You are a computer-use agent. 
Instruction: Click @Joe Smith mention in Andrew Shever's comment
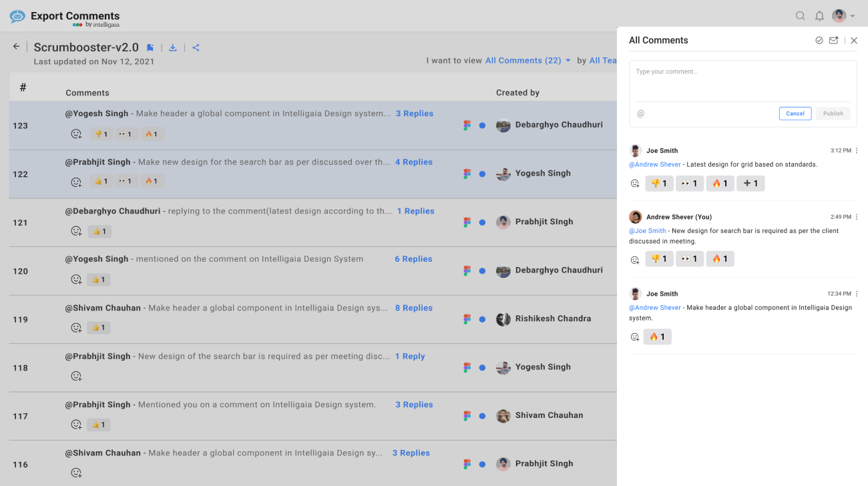648,231
